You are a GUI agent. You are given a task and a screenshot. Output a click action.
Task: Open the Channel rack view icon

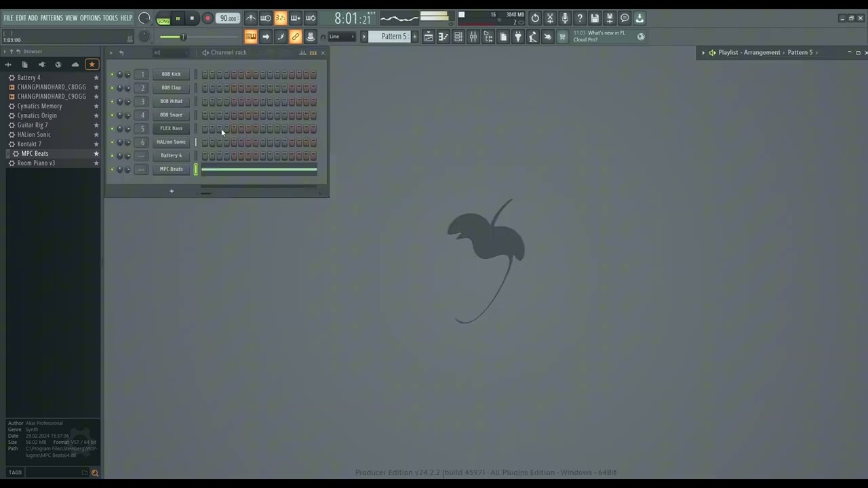coord(458,37)
